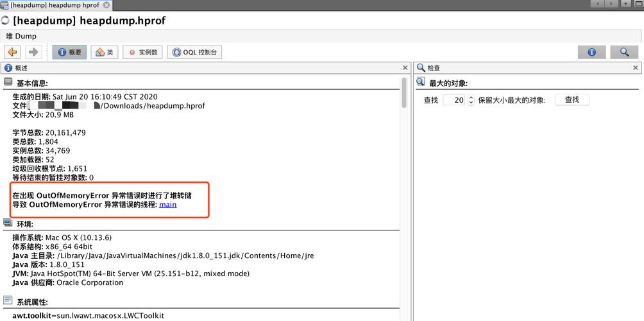644x321 pixels.
Task: Click the overview panel vertical scrollbar
Action: coord(403,93)
